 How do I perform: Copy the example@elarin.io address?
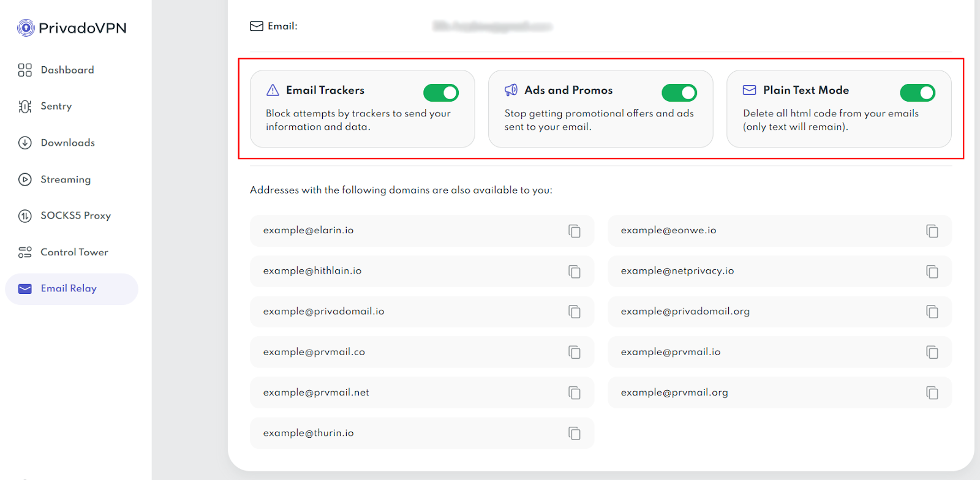point(574,231)
